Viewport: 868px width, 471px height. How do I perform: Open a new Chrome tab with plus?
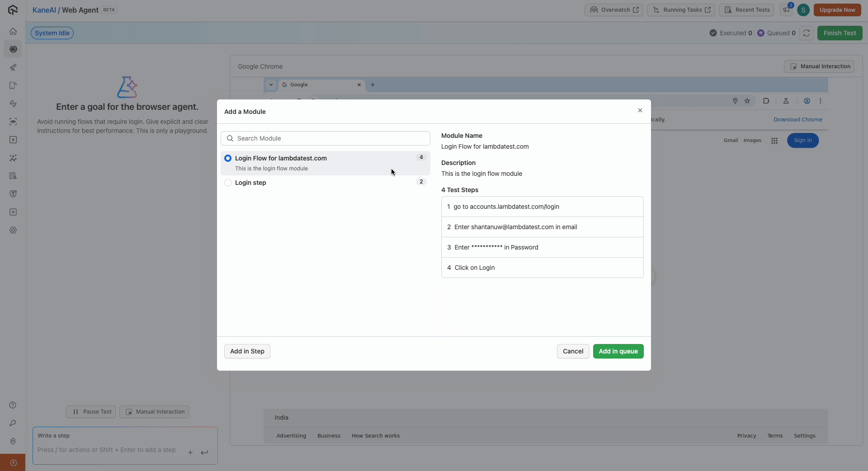tap(373, 85)
